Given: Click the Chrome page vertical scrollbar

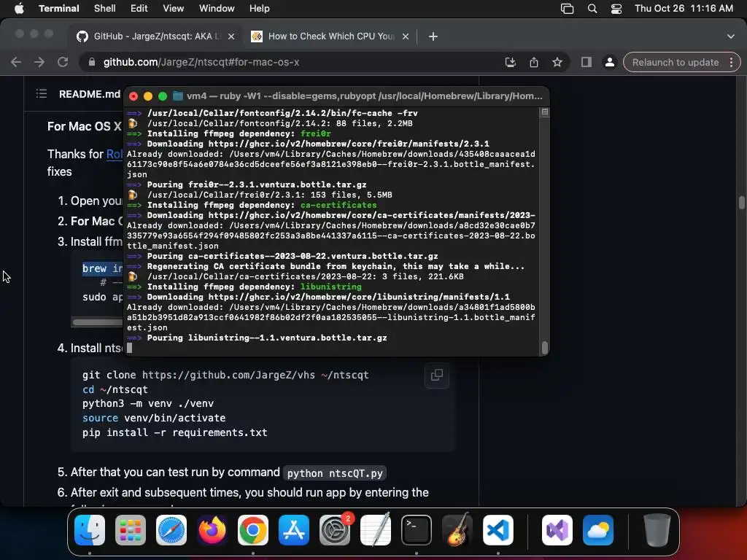Looking at the screenshot, I should pos(741,203).
